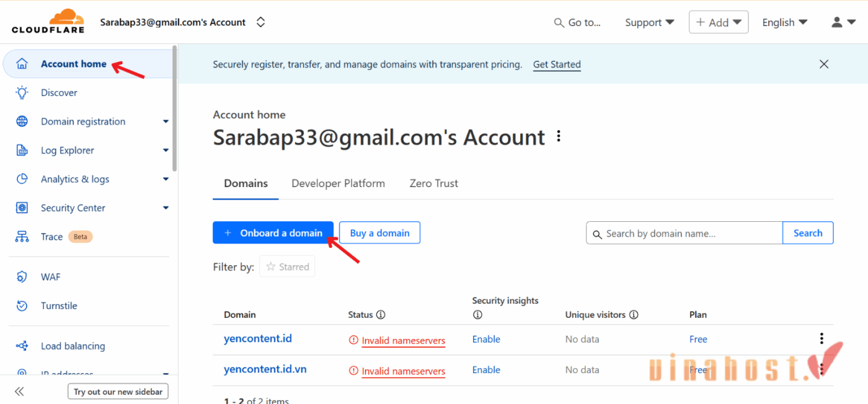
Task: Click the Cloudflare logo
Action: [x=46, y=20]
